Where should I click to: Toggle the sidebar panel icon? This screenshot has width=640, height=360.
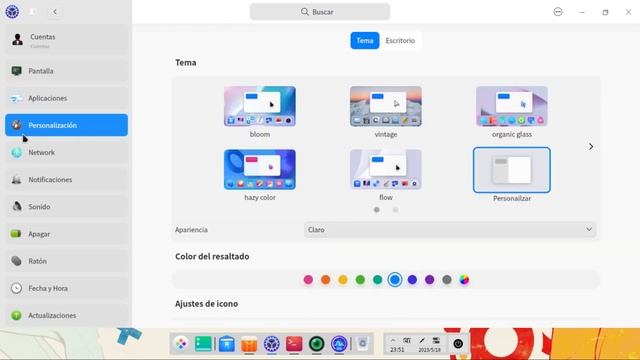point(33,12)
